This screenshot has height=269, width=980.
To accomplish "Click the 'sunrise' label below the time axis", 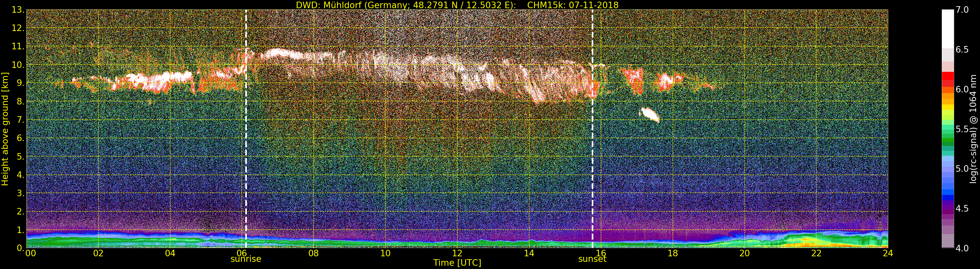I will click(x=246, y=259).
